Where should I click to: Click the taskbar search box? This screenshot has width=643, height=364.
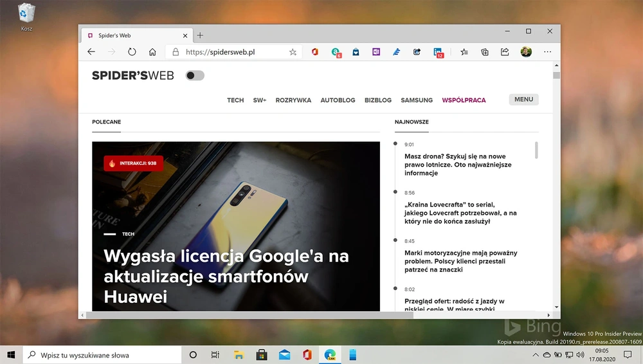pyautogui.click(x=102, y=355)
